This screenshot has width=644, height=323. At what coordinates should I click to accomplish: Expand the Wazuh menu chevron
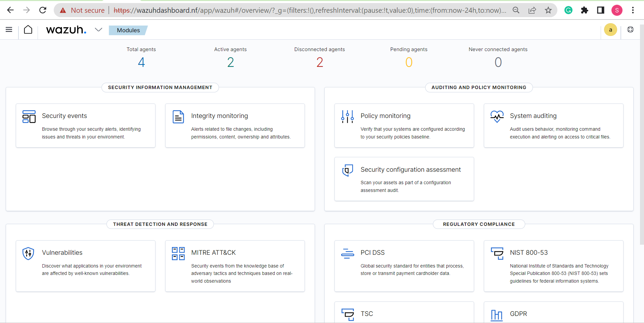click(98, 30)
